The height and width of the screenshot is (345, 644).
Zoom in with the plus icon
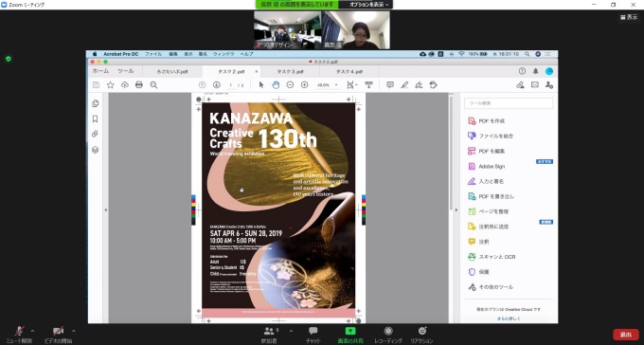coord(304,84)
